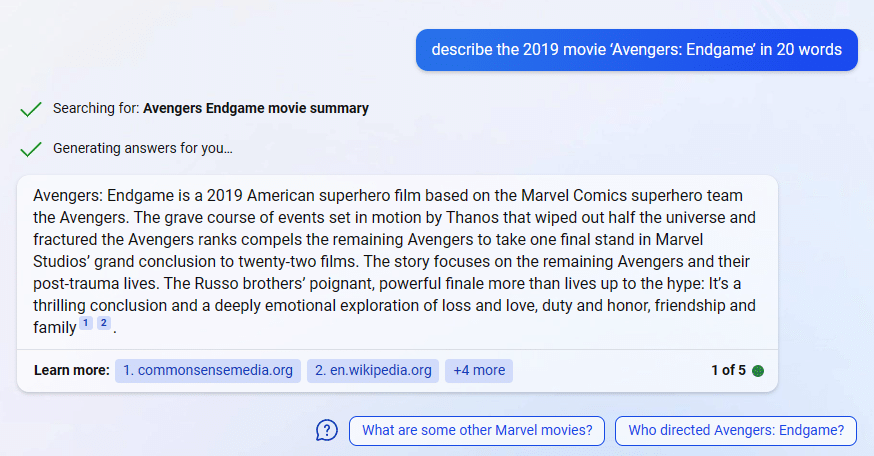
Task: Click the Searching for status line
Action: (211, 108)
